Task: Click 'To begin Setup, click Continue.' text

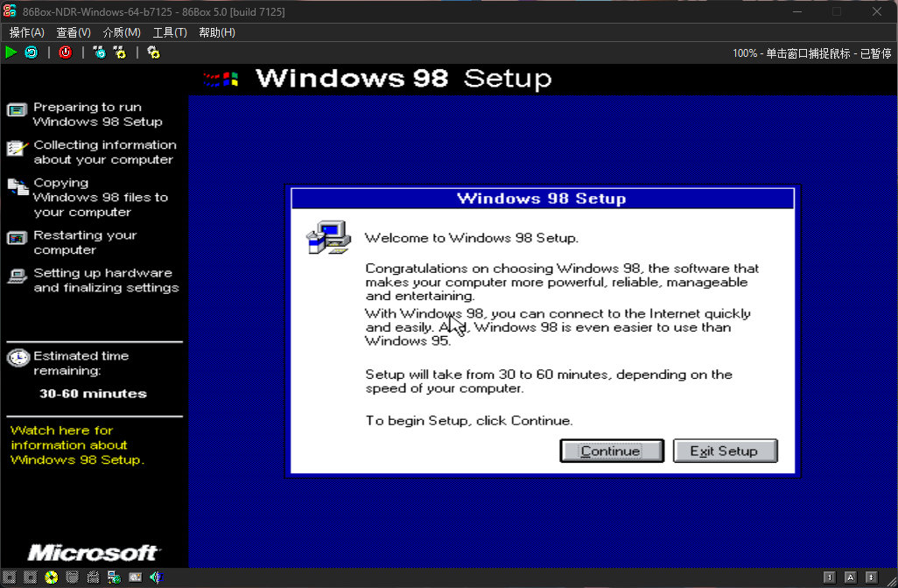Action: (469, 421)
